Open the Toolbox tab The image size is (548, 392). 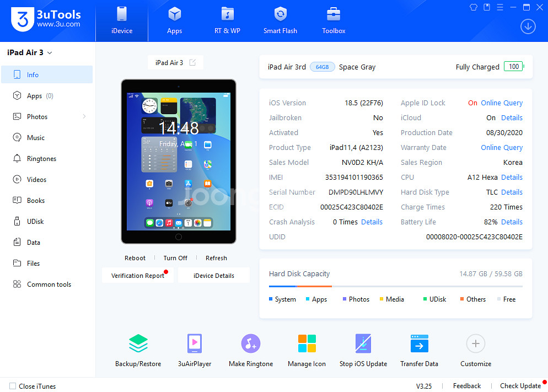coord(334,20)
